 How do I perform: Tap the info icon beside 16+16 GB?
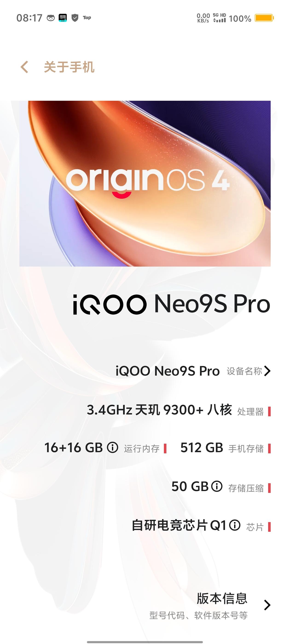113,448
